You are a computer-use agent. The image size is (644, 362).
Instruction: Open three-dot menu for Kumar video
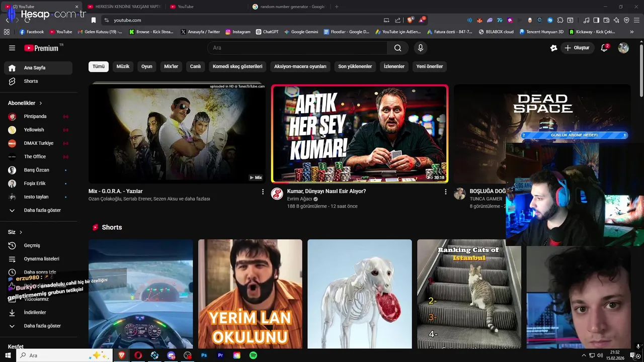click(445, 192)
